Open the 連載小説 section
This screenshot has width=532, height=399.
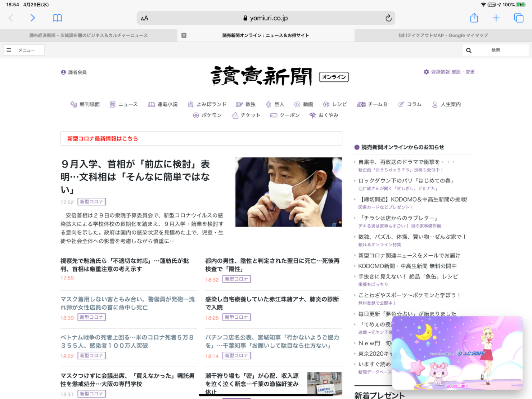tap(163, 104)
